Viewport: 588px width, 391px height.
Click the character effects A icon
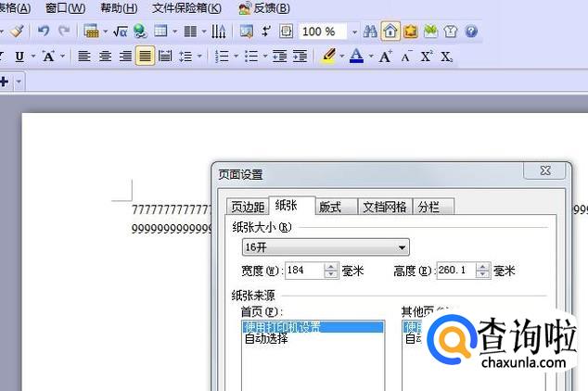[x=48, y=57]
